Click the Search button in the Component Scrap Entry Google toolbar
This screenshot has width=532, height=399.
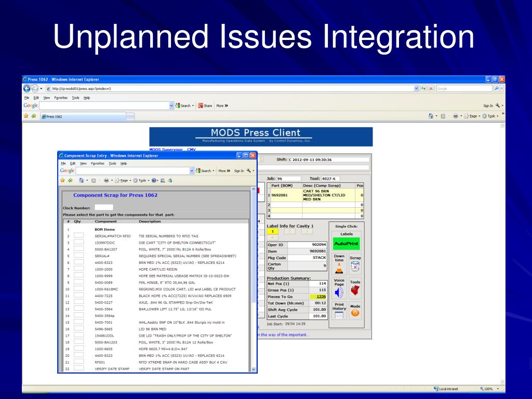(205, 170)
